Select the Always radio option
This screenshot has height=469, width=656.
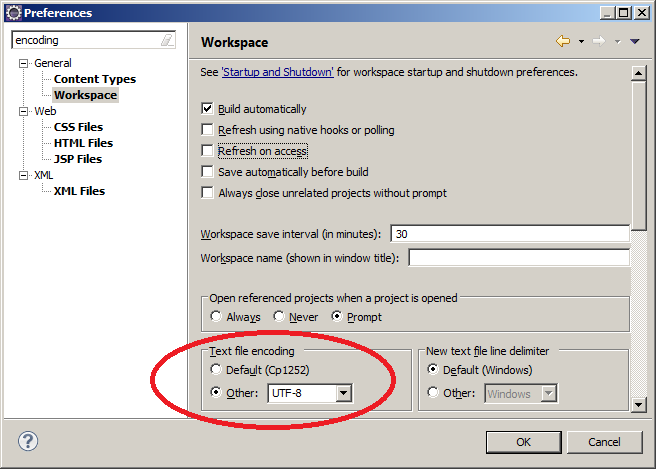click(216, 317)
